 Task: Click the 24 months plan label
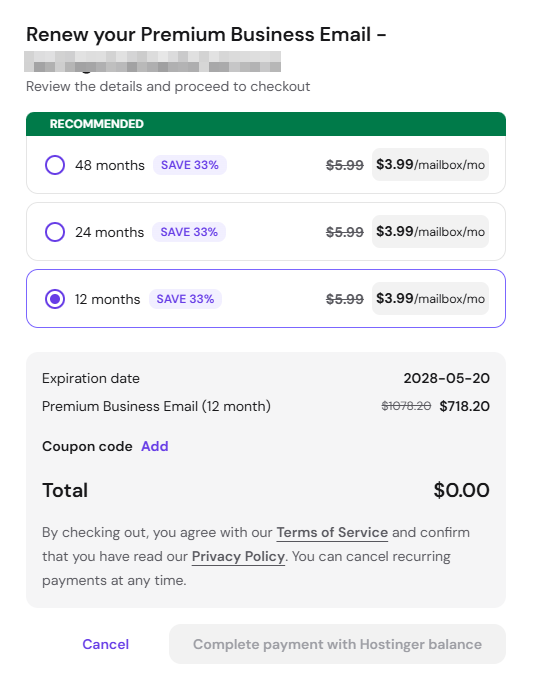click(109, 232)
